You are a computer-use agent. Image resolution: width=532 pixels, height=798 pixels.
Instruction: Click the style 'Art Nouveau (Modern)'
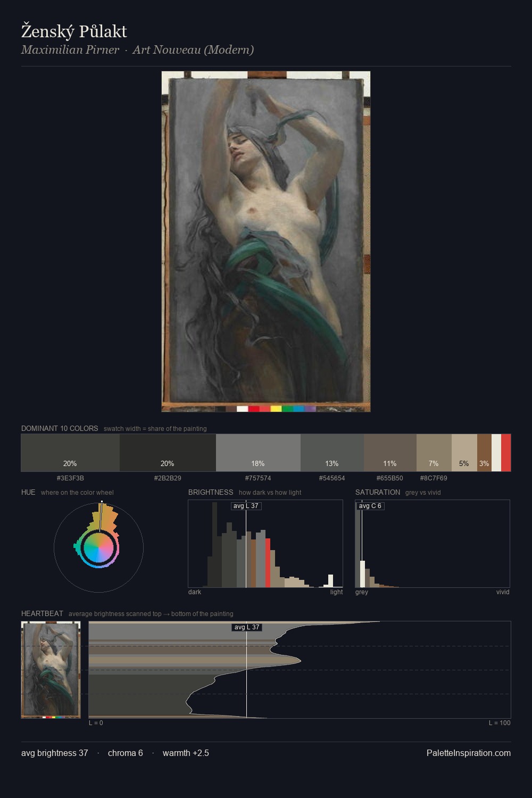coord(193,49)
